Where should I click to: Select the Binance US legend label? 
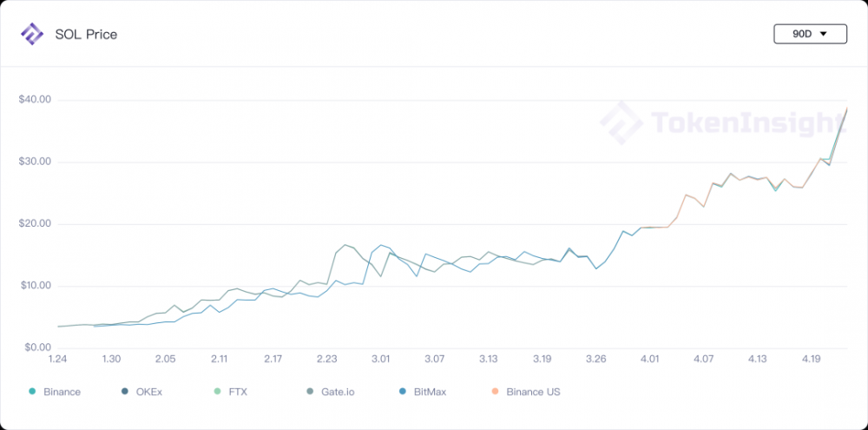coord(533,392)
